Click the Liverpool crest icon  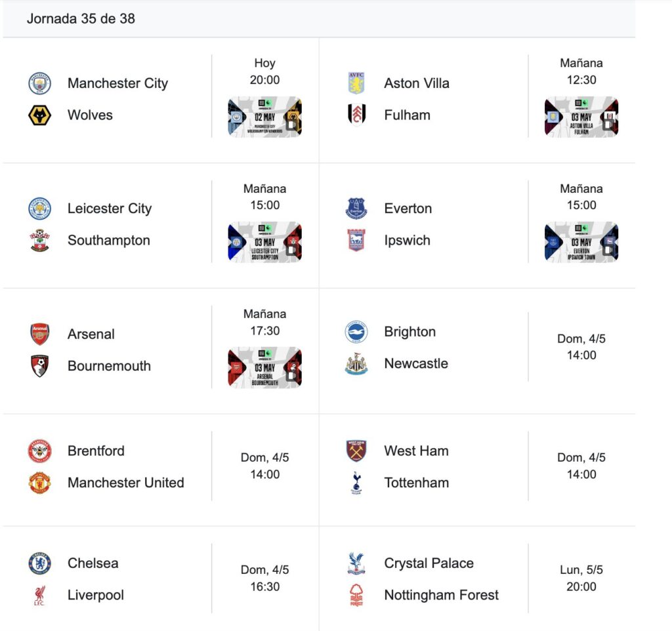pyautogui.click(x=39, y=595)
